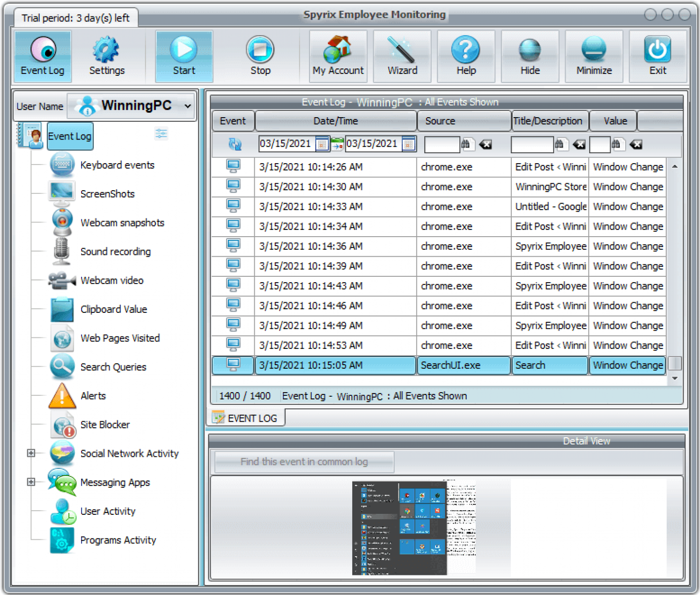Screen dimensions: 700x595
Task: Select Keyboard events in the sidebar
Action: [x=117, y=165]
